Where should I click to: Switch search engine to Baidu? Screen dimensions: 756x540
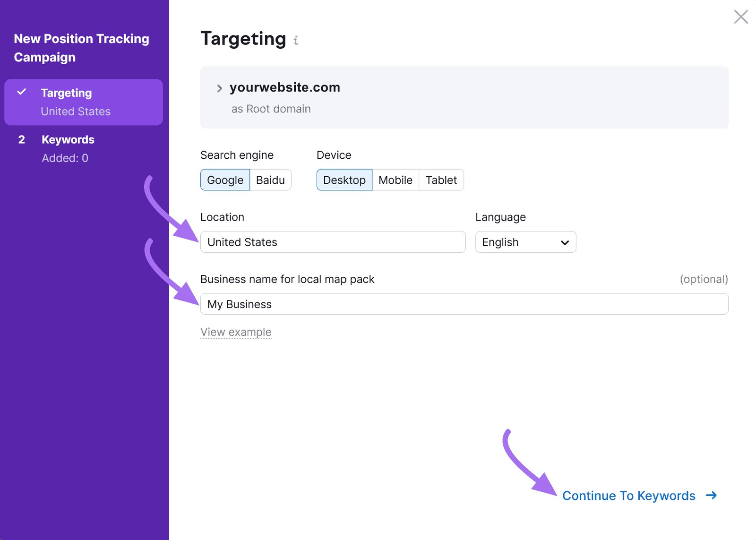tap(270, 180)
